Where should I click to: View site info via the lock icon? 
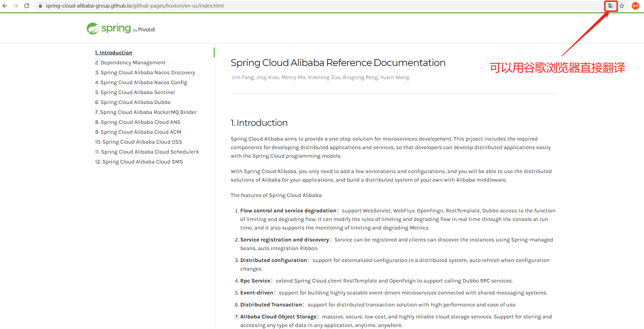40,6
